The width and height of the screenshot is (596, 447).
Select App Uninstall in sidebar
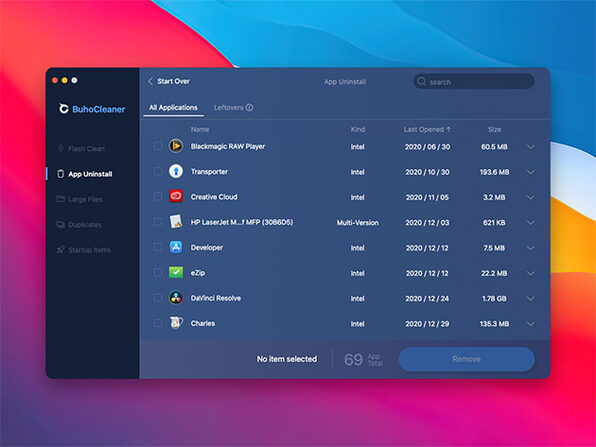click(85, 174)
